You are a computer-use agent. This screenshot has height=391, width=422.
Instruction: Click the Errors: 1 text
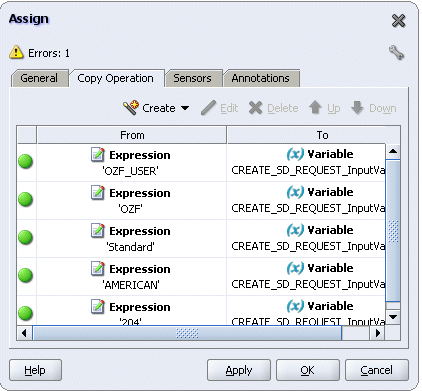pyautogui.click(x=49, y=53)
